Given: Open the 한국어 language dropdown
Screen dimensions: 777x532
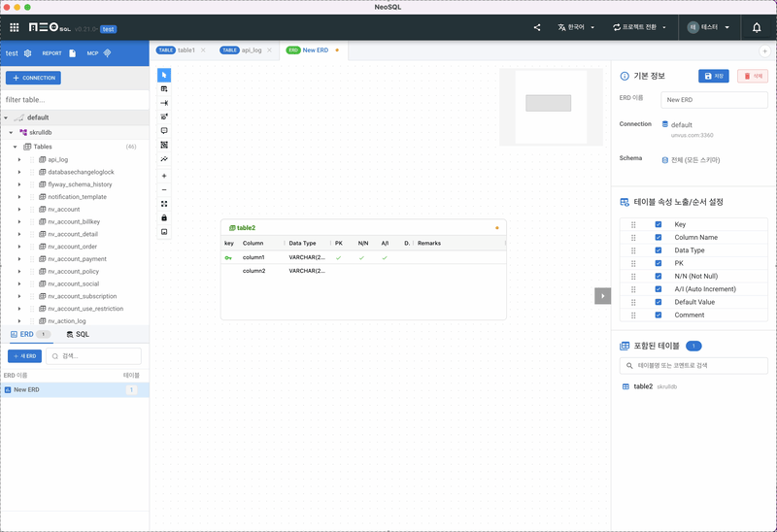Looking at the screenshot, I should coord(577,27).
